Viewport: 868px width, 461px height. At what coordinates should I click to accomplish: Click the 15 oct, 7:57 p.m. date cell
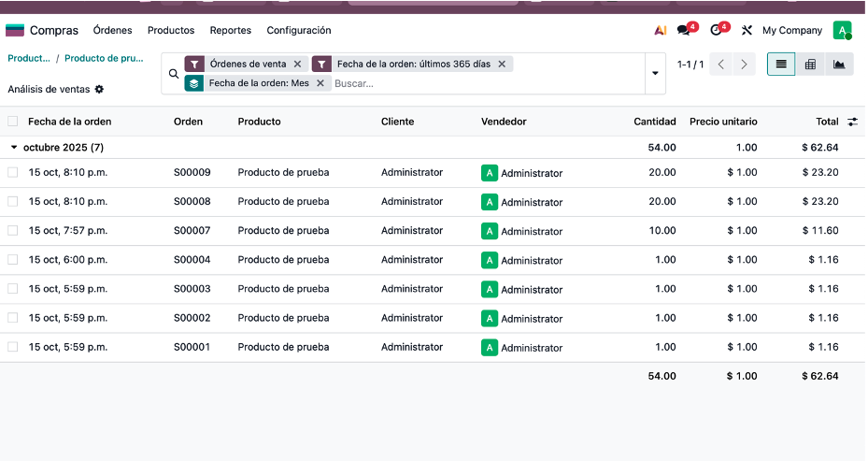68,230
